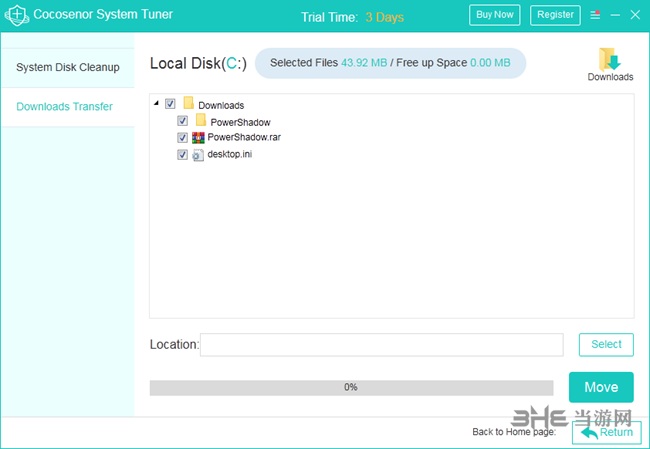Image resolution: width=650 pixels, height=449 pixels.
Task: Uncheck the PowerShadow.rar checkbox
Action: tap(182, 137)
